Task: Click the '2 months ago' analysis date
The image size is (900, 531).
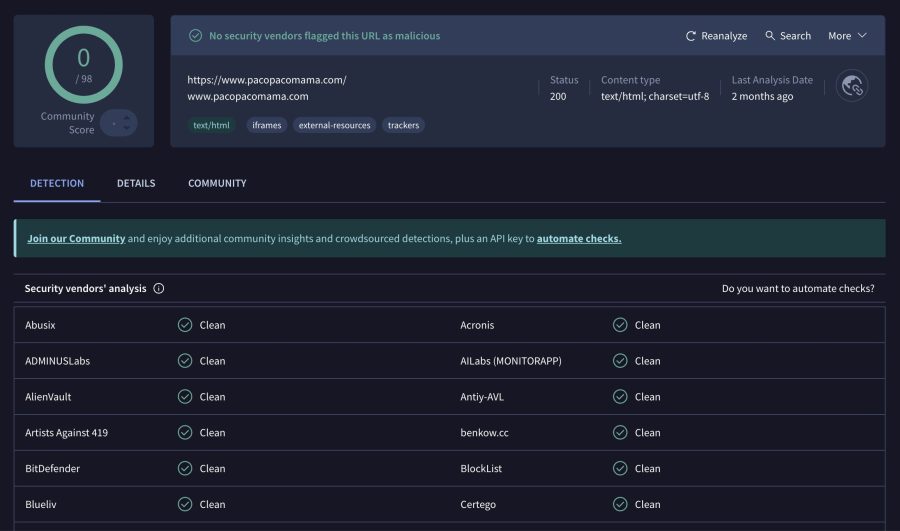Action: (x=762, y=96)
